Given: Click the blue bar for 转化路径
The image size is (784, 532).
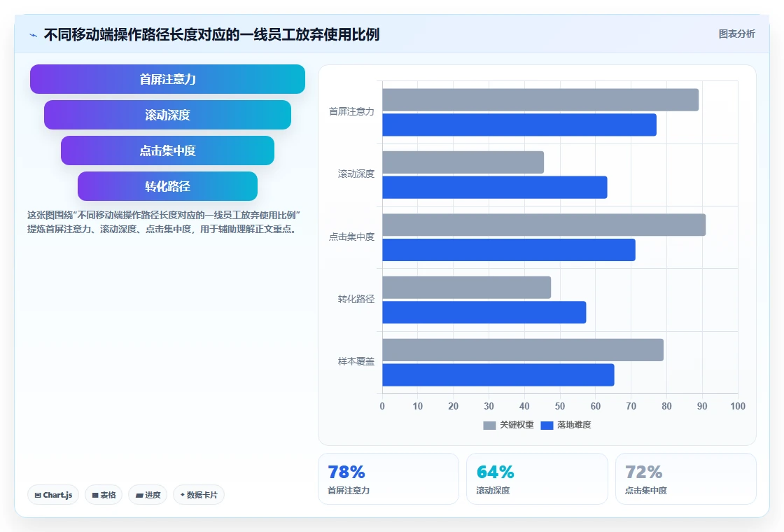Looking at the screenshot, I should point(484,312).
